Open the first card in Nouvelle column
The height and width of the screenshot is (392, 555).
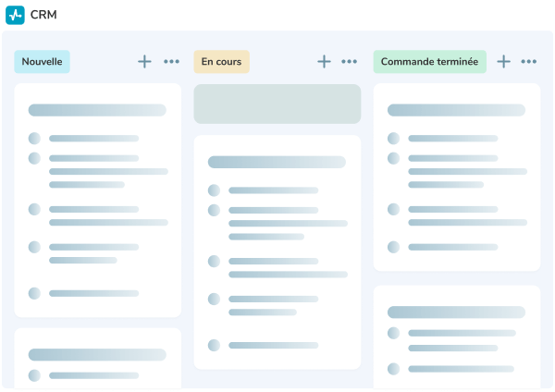97,199
